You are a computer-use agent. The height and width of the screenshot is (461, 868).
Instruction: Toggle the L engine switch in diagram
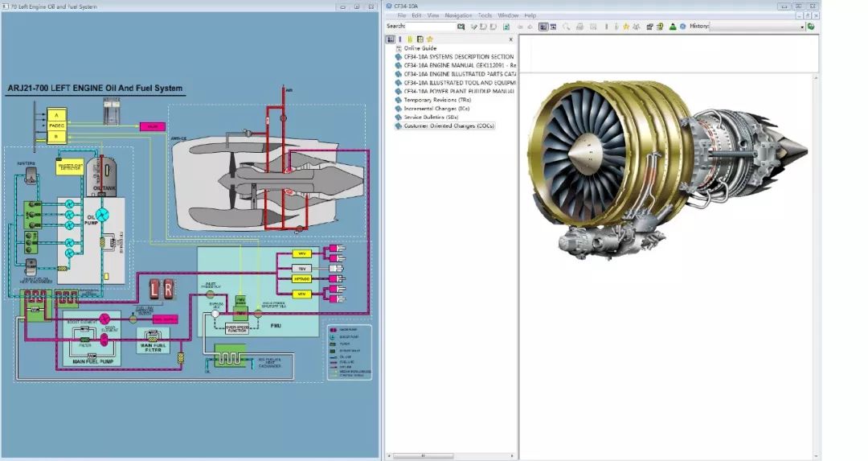[x=156, y=289]
